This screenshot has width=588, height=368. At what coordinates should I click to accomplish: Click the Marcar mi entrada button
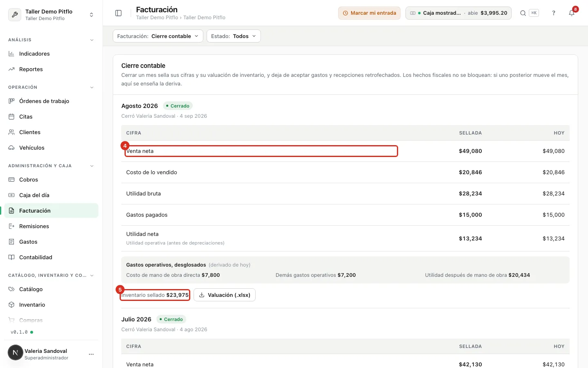click(369, 13)
